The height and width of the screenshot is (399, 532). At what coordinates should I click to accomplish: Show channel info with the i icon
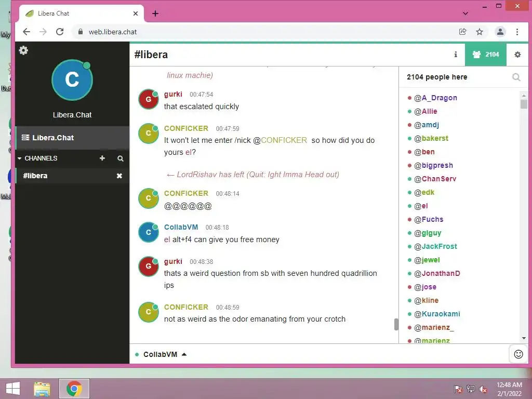point(456,54)
